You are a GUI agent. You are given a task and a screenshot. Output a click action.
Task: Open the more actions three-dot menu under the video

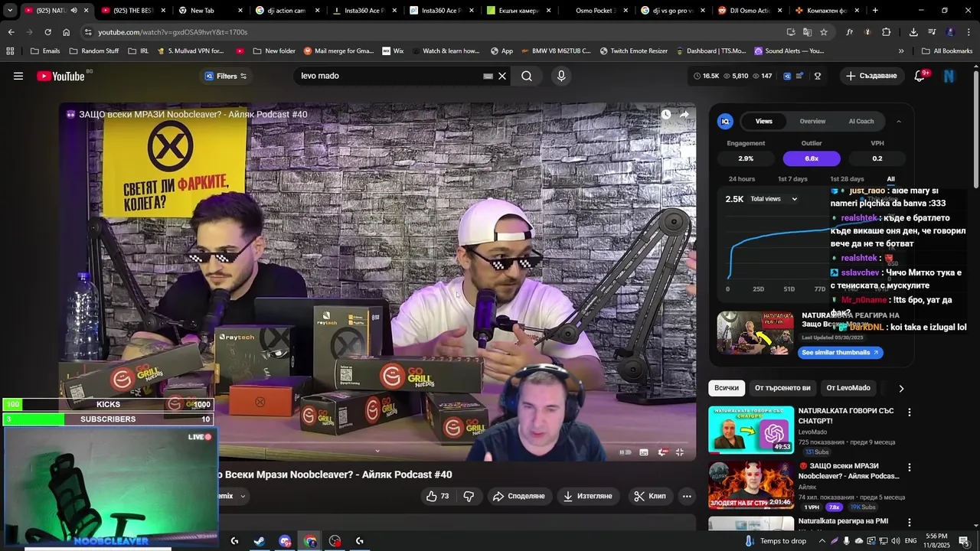(687, 496)
